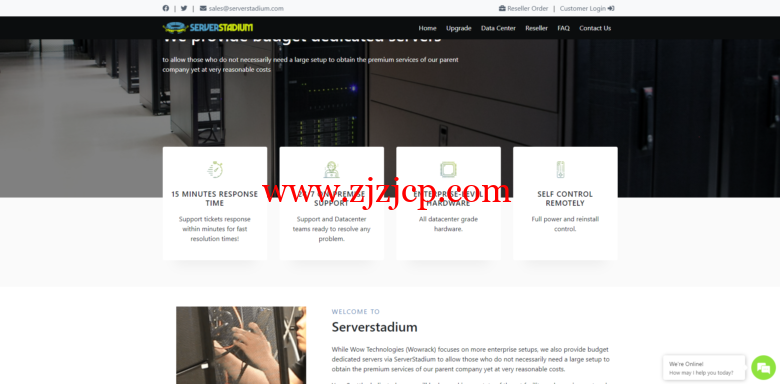Click the envelope icon beside sales email
780x384 pixels.
pos(203,8)
